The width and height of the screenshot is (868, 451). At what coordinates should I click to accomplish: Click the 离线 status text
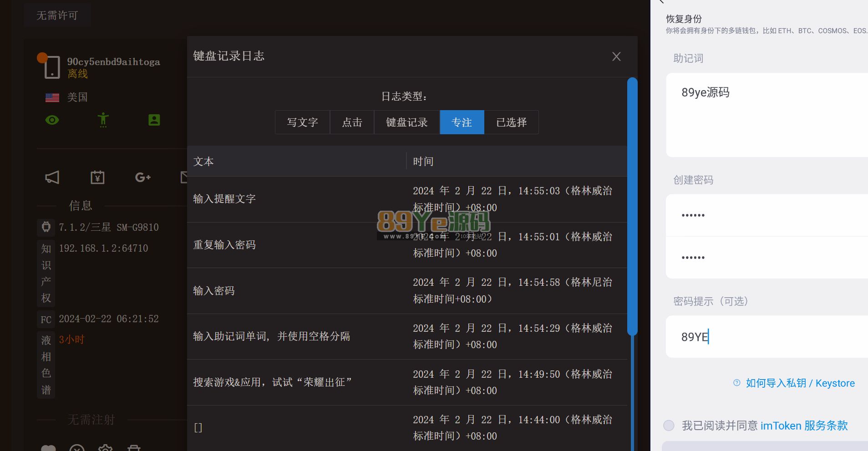click(78, 74)
